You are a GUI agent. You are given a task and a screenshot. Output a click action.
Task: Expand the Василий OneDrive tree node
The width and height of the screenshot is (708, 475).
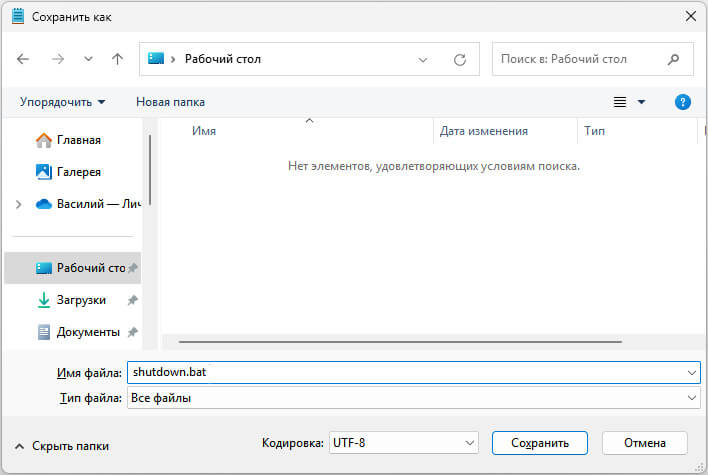pos(18,204)
